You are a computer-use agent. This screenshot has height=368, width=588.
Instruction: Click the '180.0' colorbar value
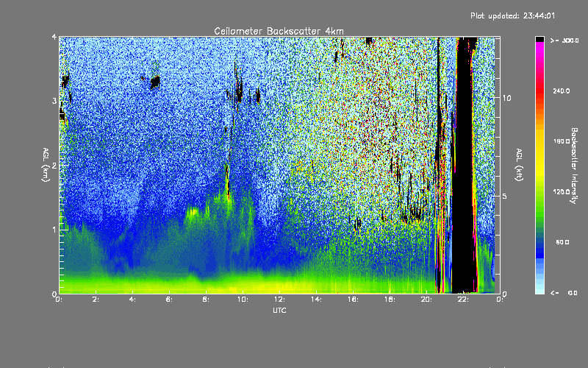point(562,141)
